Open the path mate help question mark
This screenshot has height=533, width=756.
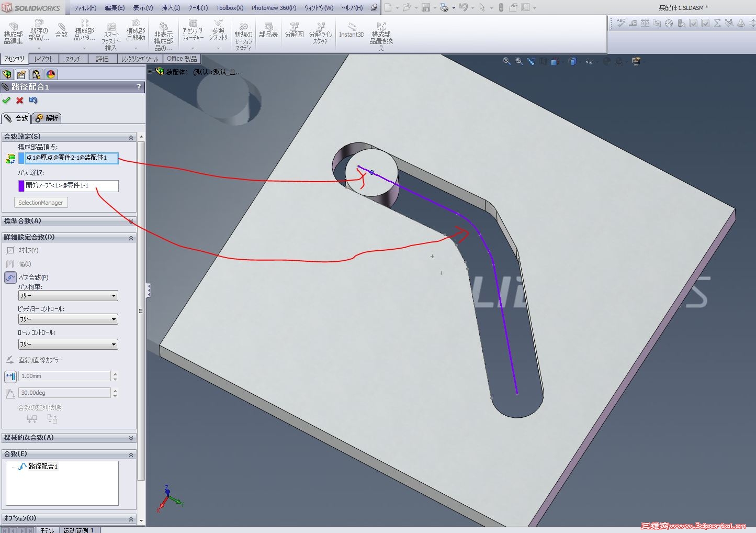139,87
